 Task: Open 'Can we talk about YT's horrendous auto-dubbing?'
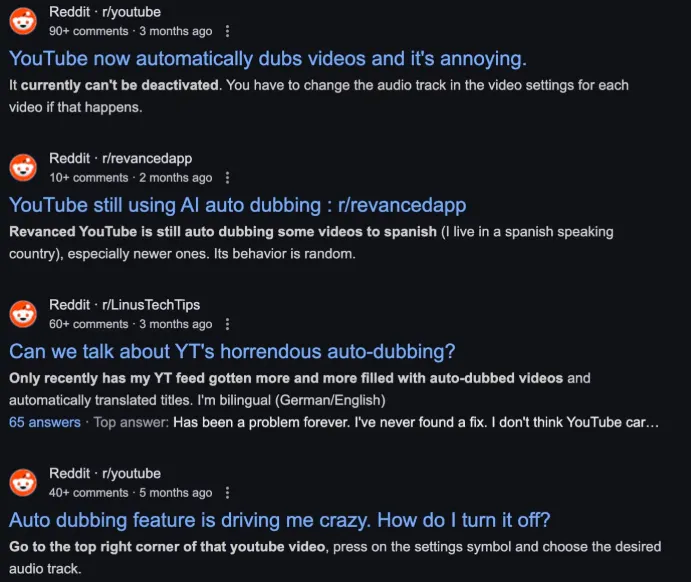232,352
